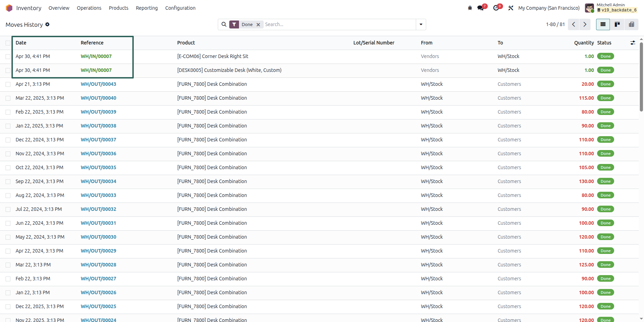Select the WH/OUT/00039 row checkbox
644x322 pixels.
point(8,112)
